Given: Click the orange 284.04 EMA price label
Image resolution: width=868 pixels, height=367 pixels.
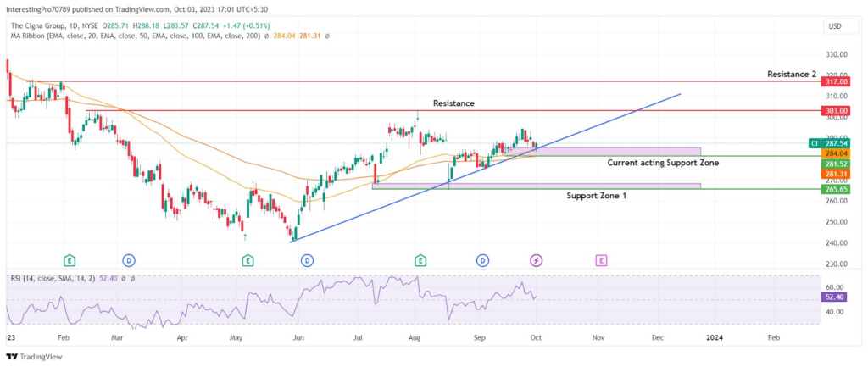Looking at the screenshot, I should tap(837, 153).
